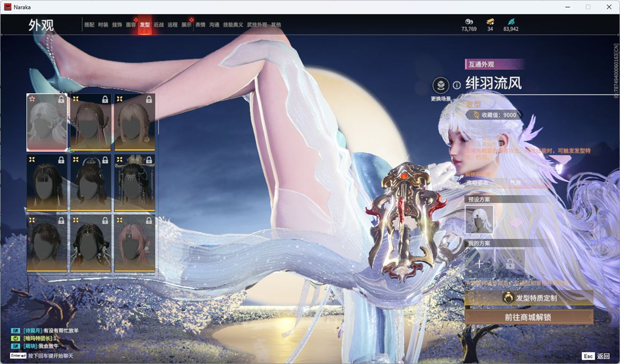Viewport: 620px width, 364px height.
Task: Select the pink hairstyle in the bottom row
Action: (135, 243)
